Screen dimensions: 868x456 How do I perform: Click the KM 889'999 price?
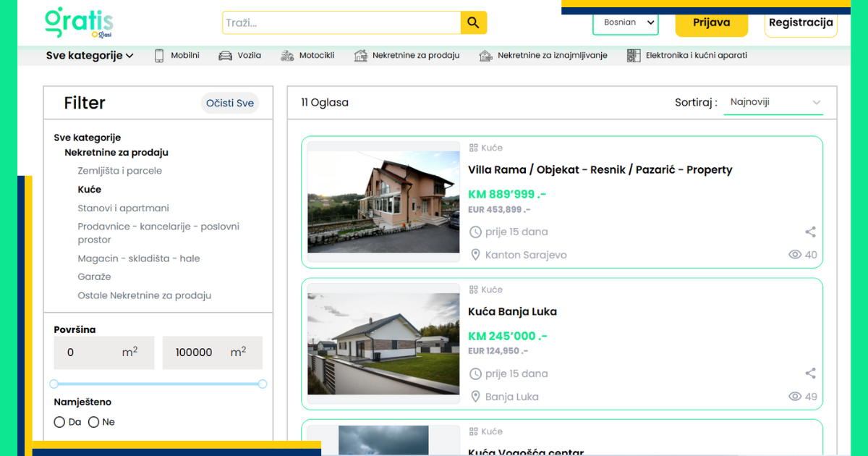point(507,194)
